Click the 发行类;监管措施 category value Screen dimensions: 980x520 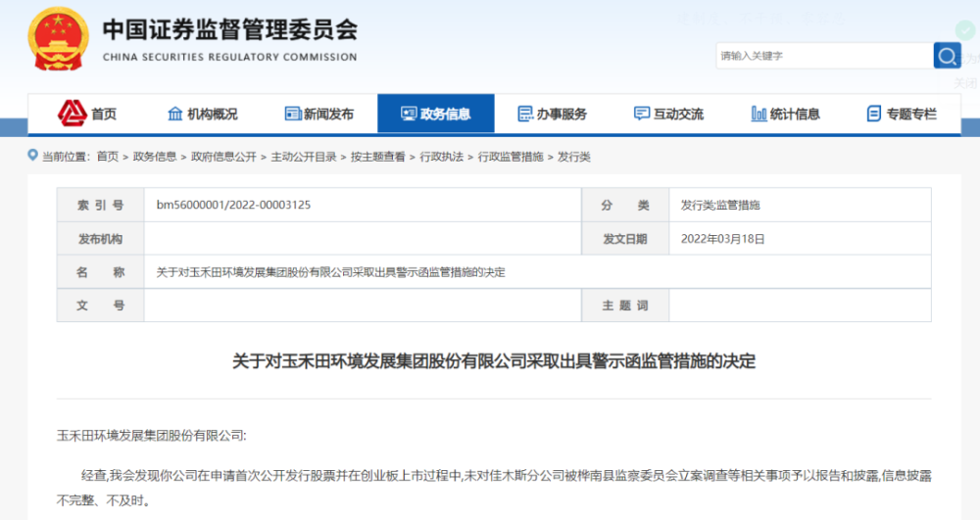click(x=720, y=205)
